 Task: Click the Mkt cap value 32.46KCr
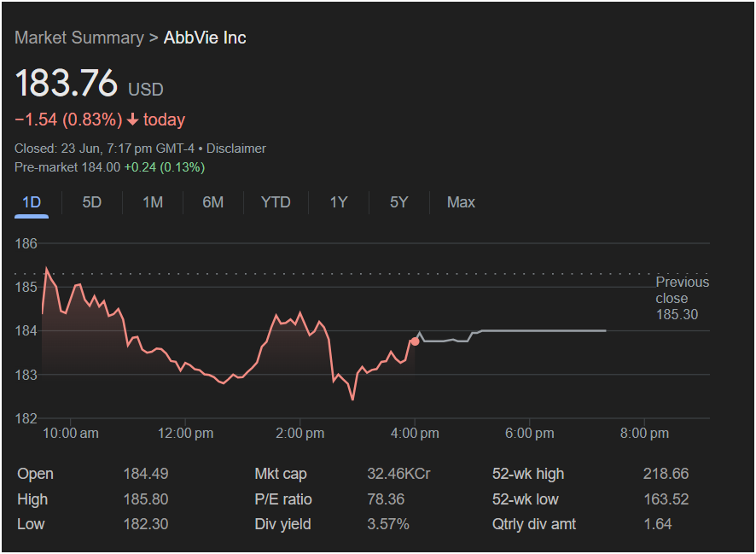(398, 474)
